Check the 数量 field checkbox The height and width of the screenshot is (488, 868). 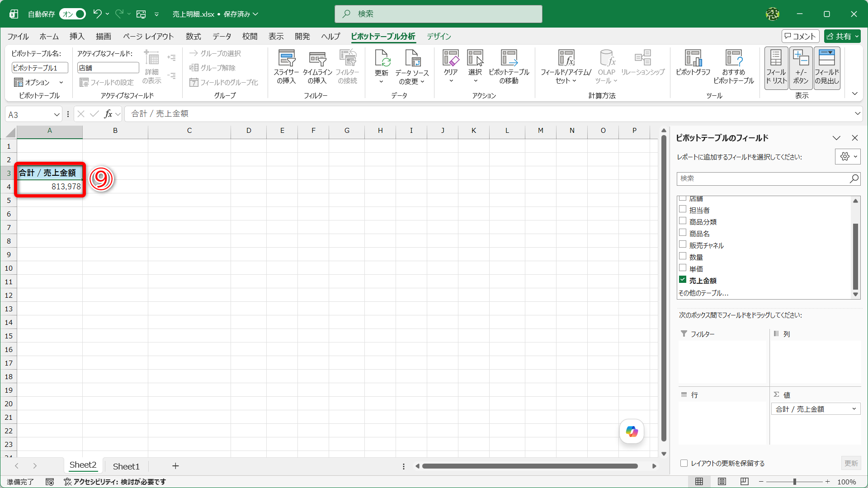[x=683, y=256]
